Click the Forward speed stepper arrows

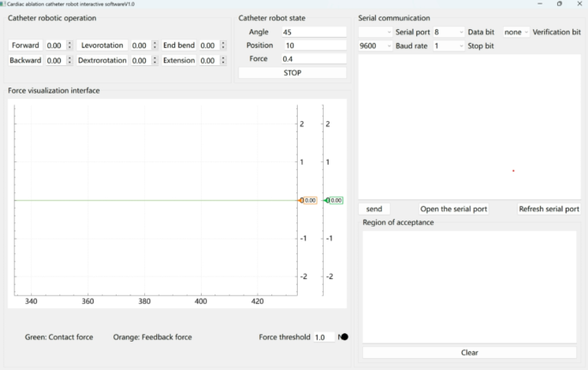70,45
